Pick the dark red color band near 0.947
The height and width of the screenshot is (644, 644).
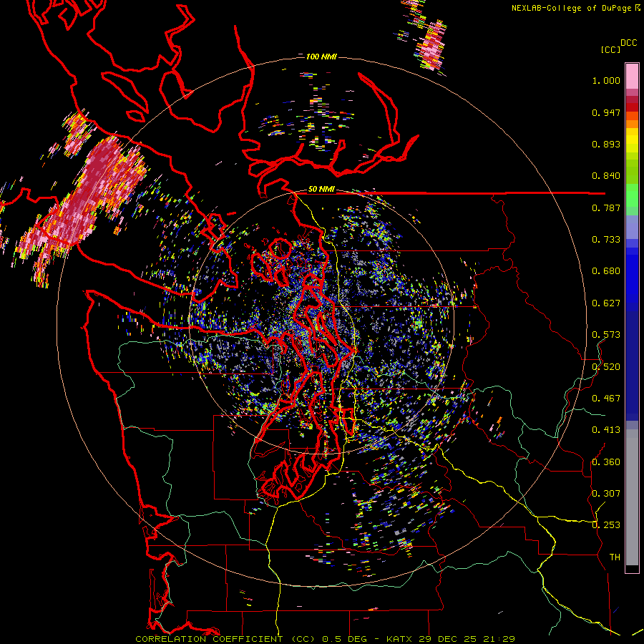click(632, 107)
